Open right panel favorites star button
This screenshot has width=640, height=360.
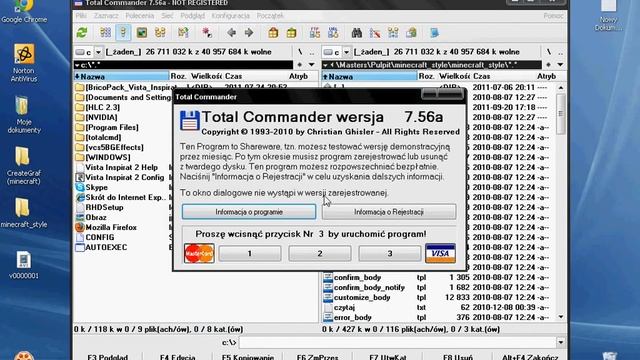pos(549,65)
